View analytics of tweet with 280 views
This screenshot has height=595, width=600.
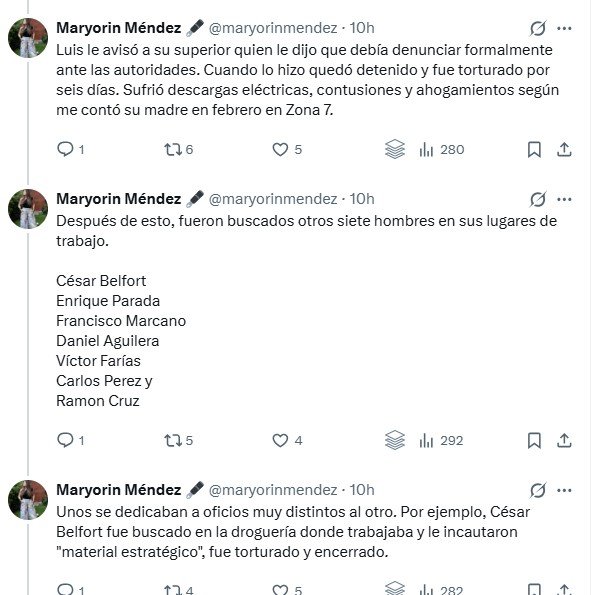pyautogui.click(x=442, y=149)
